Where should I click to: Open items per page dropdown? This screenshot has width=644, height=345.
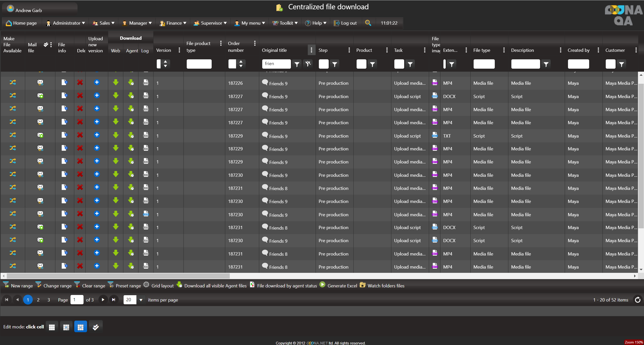[x=141, y=300]
